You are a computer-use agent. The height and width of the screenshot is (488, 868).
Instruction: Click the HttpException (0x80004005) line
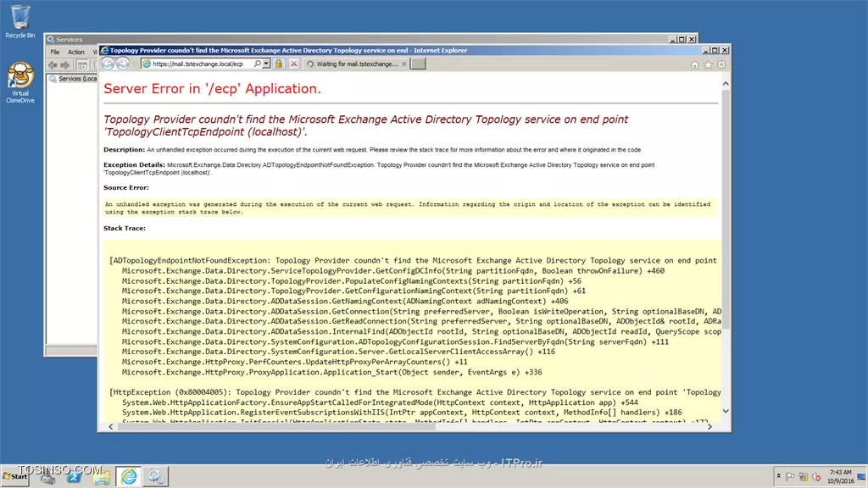pyautogui.click(x=415, y=392)
